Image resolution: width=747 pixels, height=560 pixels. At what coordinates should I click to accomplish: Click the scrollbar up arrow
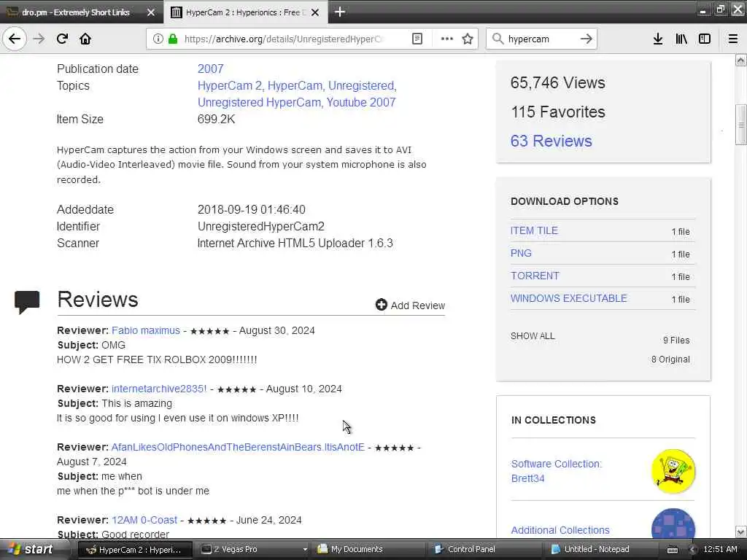[x=740, y=60]
